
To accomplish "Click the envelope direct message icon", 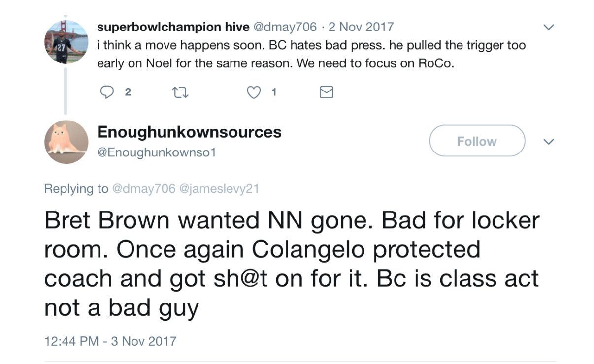I will tap(326, 92).
